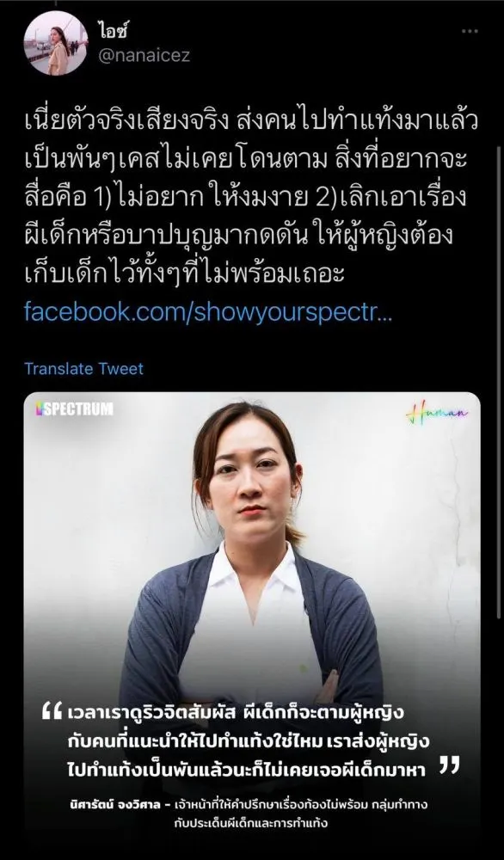Click caption line กับประเด็นผีเด็กและการทำแท้ง
The width and height of the screenshot is (504, 860).
251,823
